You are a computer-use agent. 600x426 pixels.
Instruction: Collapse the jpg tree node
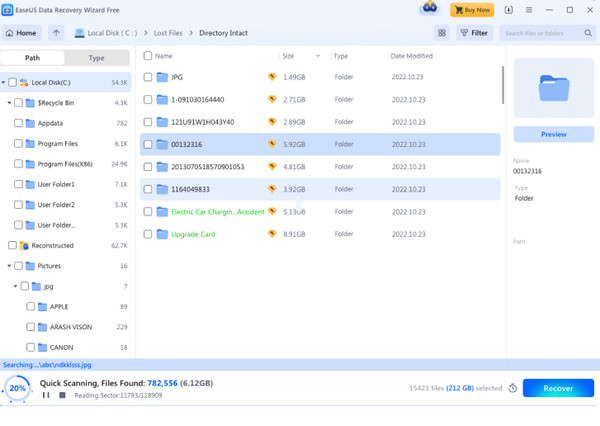point(15,286)
